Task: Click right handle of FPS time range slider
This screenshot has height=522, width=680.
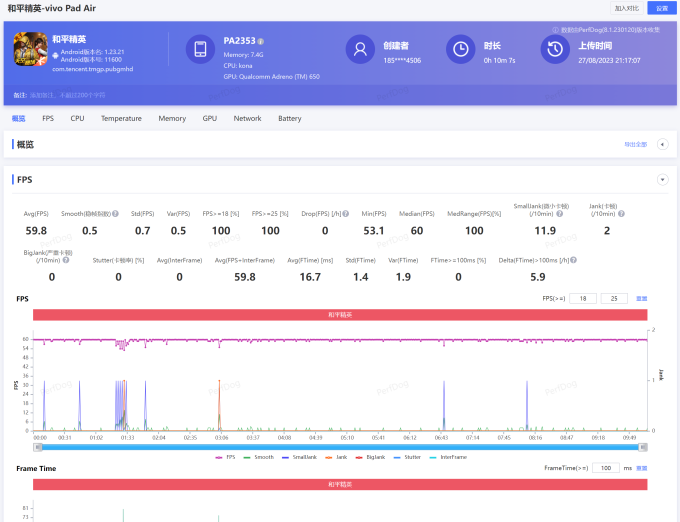Action: point(643,447)
